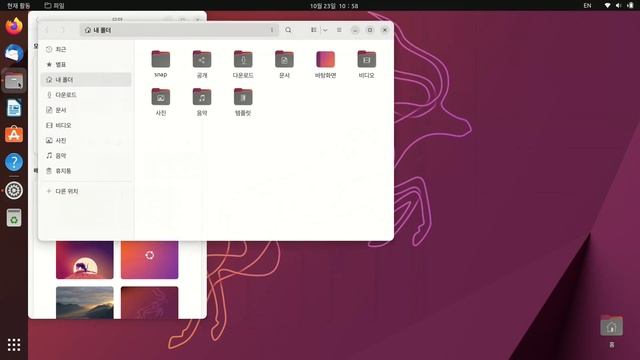Open 휴지통 trash in the sidebar

pyautogui.click(x=86, y=171)
